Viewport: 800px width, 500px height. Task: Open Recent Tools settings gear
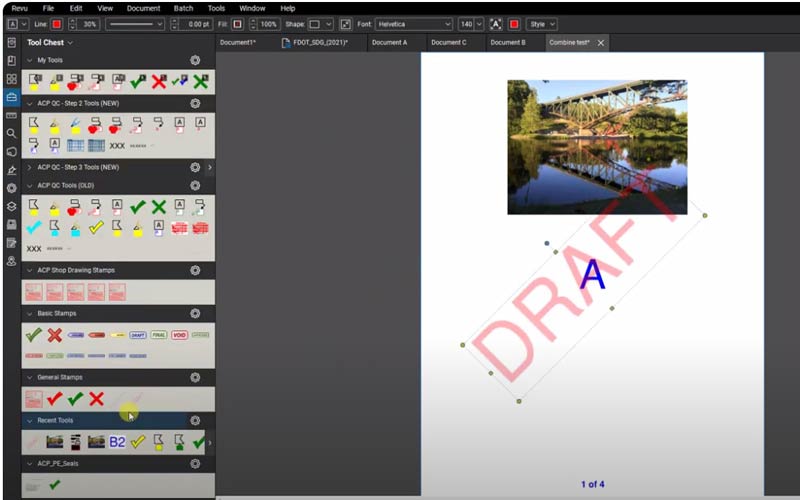195,420
